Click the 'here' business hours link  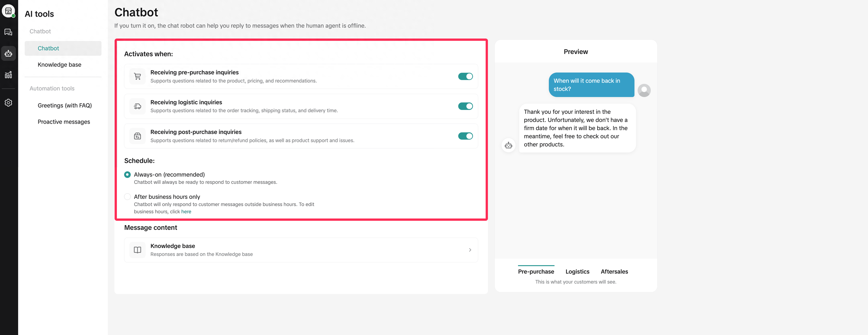(186, 212)
